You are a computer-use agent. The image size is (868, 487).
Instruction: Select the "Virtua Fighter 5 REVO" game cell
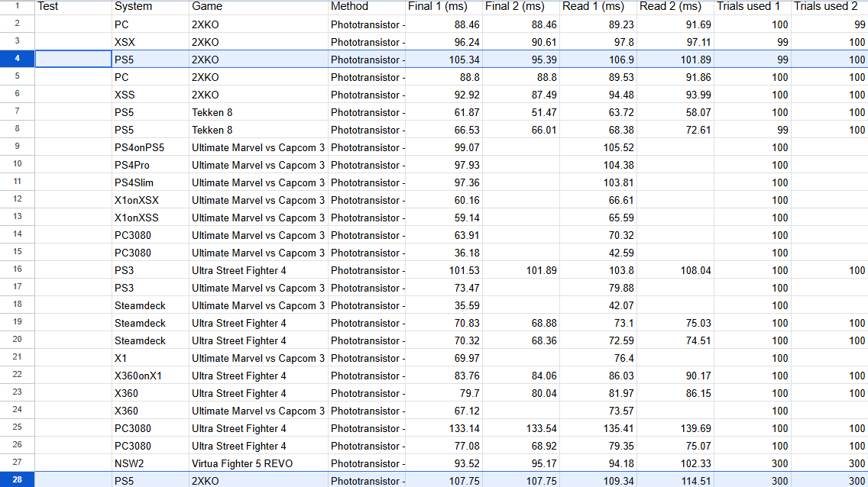[258, 463]
